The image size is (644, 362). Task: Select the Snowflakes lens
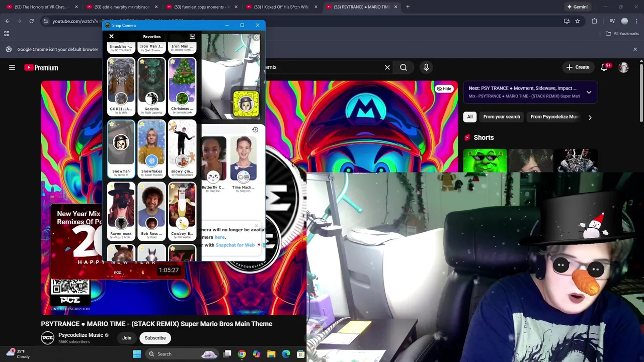151,148
